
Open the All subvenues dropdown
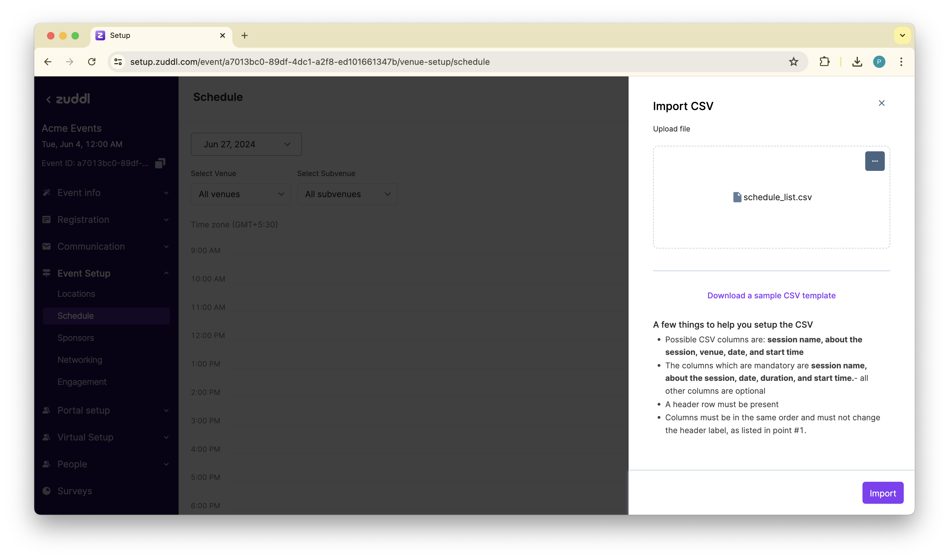pos(347,194)
